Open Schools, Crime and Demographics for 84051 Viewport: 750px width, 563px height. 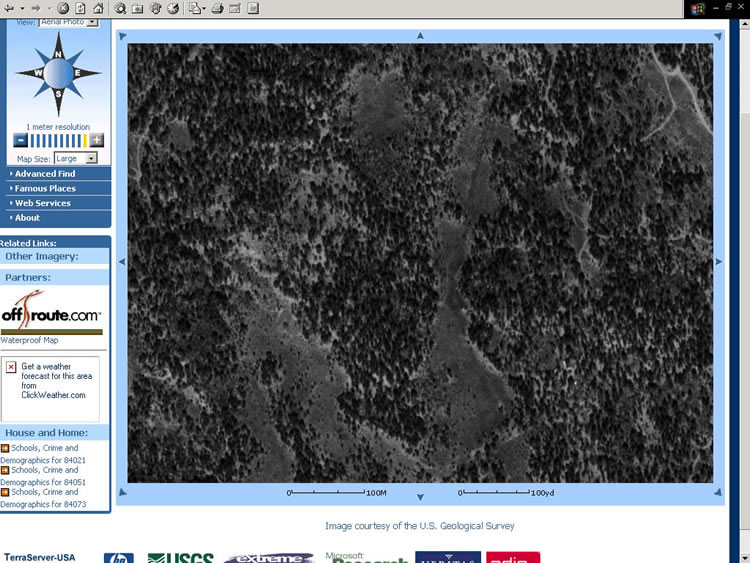pos(43,476)
